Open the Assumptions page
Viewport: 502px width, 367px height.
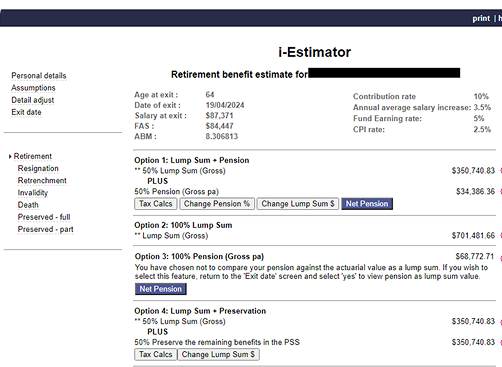[x=33, y=88]
